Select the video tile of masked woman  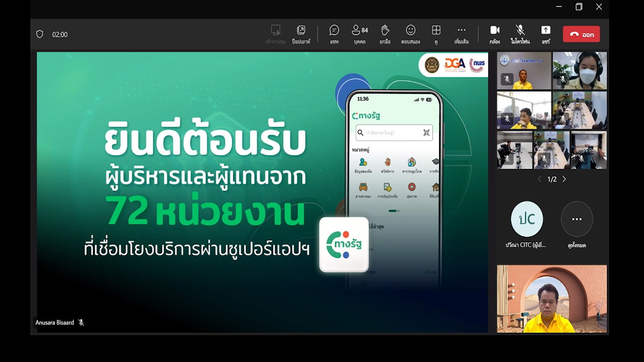pos(580,70)
